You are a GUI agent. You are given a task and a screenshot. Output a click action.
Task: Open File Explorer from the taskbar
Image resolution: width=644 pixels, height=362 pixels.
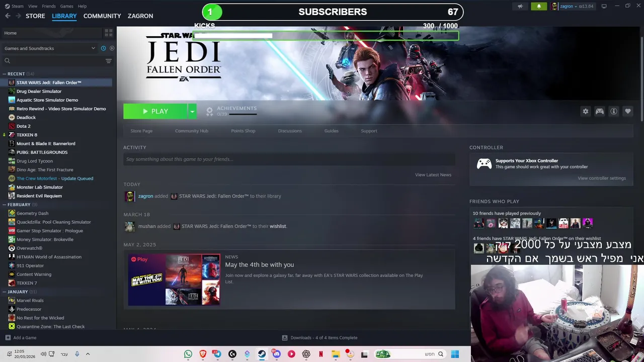[336, 354]
